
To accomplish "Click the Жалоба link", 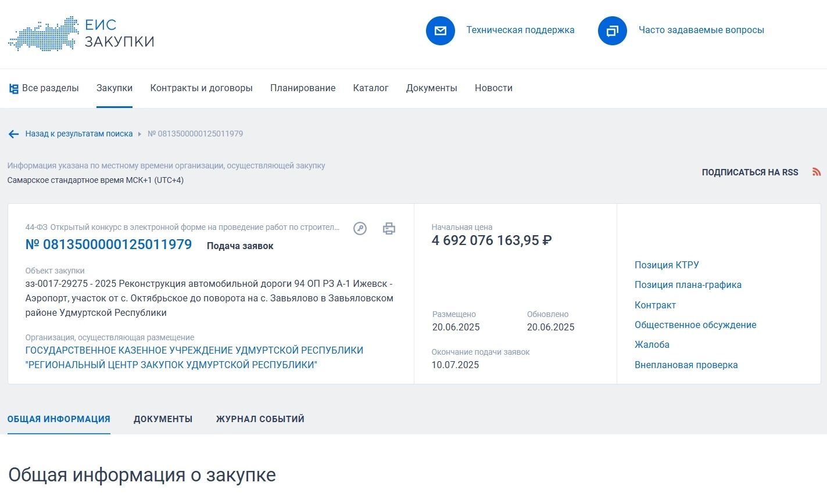I will pos(652,345).
